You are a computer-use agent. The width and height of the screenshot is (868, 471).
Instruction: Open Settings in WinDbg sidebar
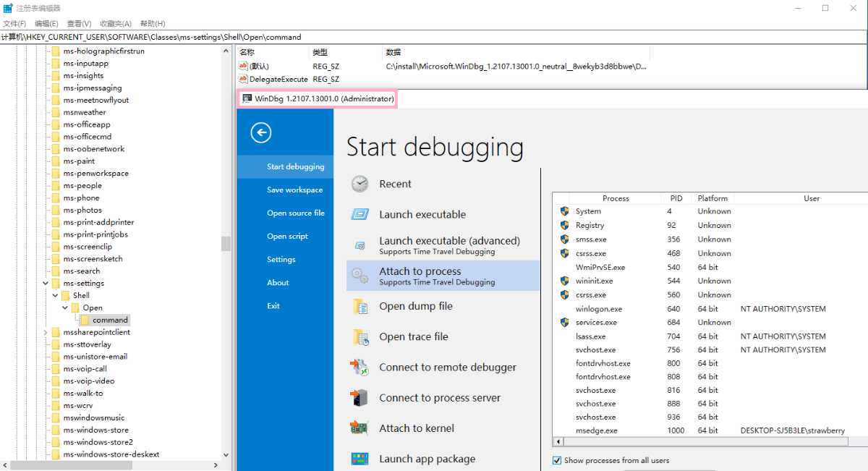point(285,259)
